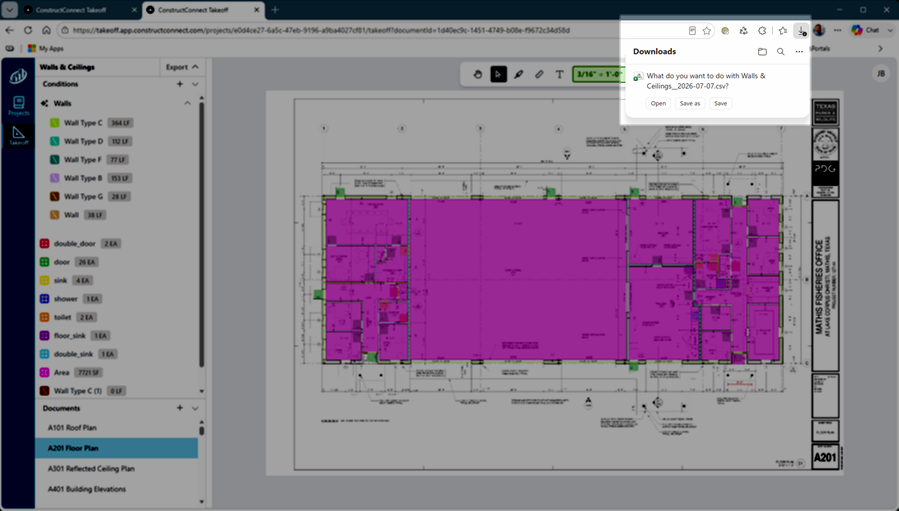899x511 pixels.
Task: Open browser settings and more menu
Action: tap(838, 30)
